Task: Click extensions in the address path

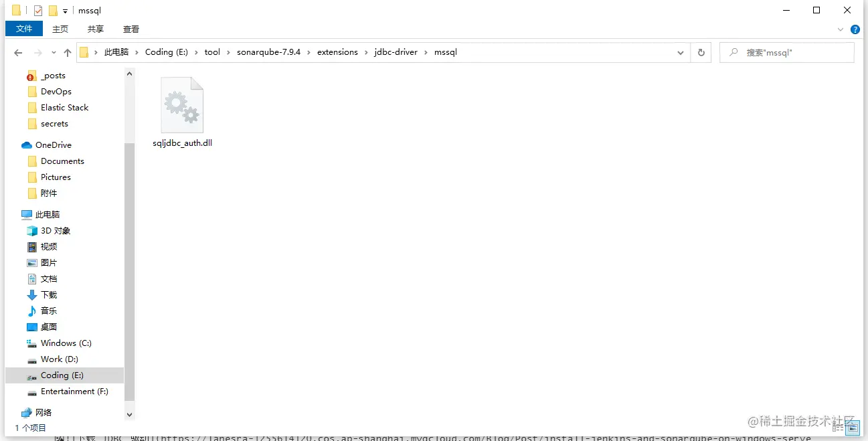Action: point(337,52)
